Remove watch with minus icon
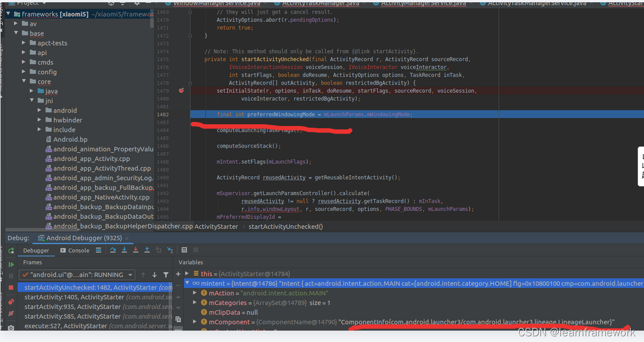 click(x=178, y=285)
